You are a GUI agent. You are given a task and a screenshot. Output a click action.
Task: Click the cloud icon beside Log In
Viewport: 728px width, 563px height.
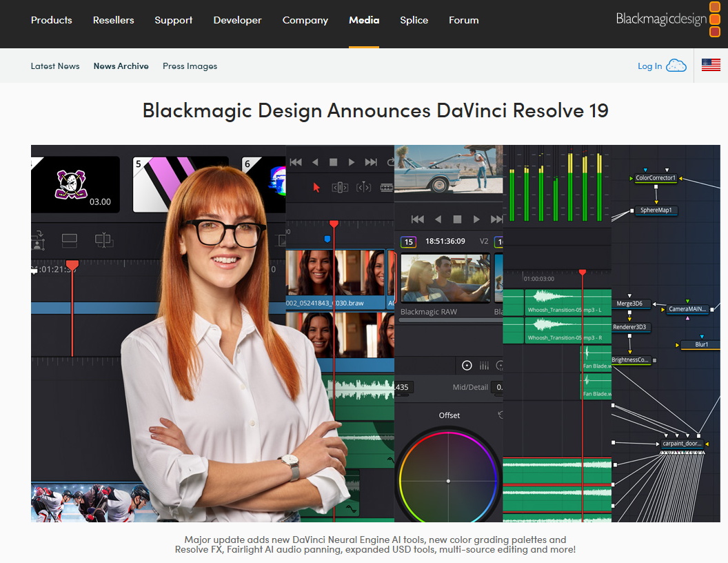pos(676,66)
